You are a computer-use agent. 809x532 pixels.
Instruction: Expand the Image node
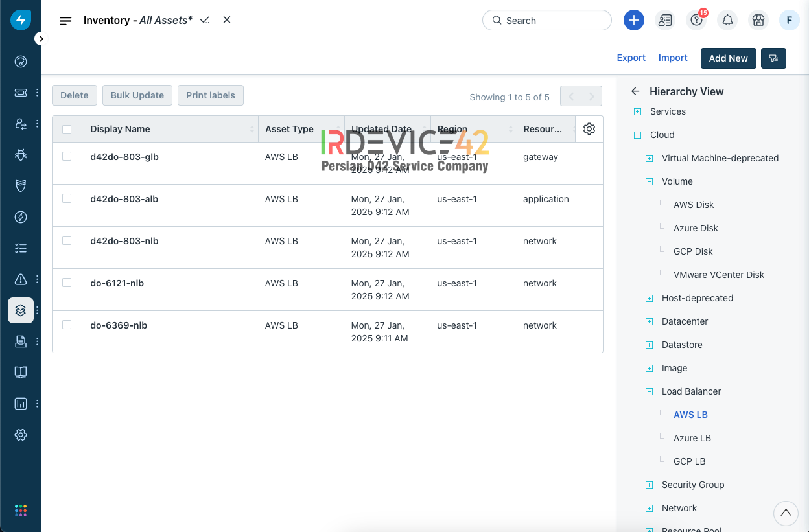tap(649, 369)
